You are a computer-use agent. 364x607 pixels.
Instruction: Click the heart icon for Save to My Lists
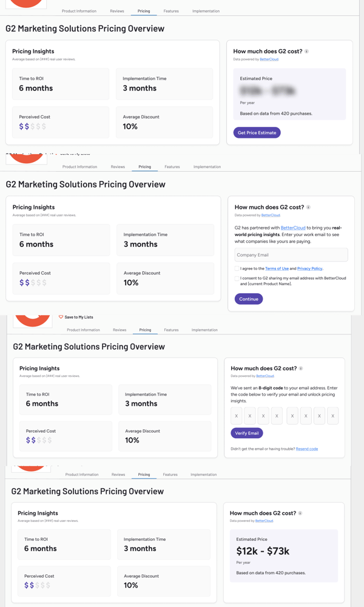coord(61,317)
